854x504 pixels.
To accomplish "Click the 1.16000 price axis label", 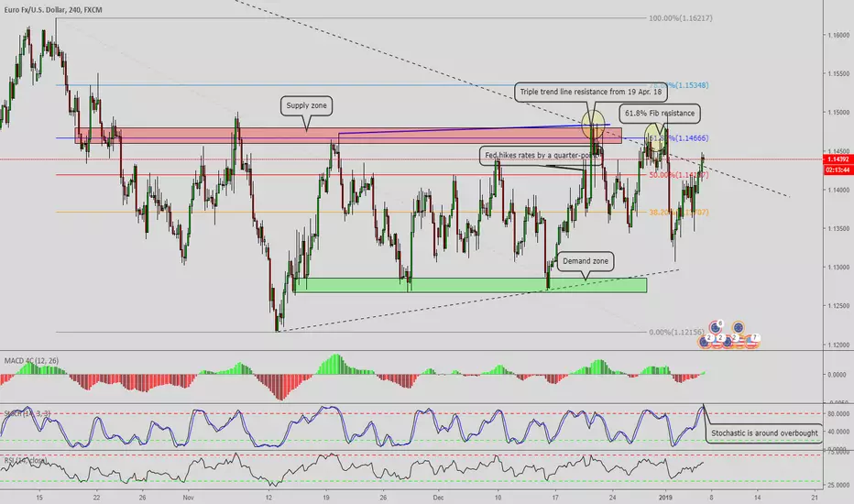I will coord(838,35).
